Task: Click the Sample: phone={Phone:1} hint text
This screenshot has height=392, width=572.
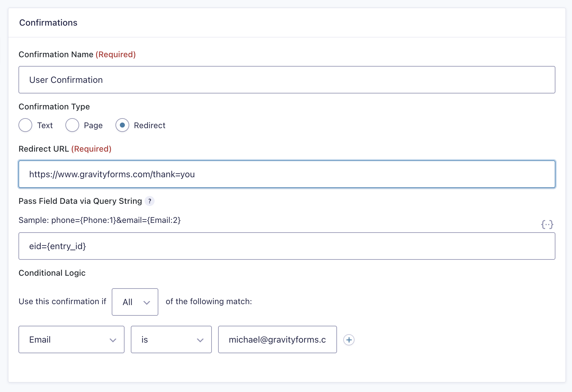Action: point(100,220)
